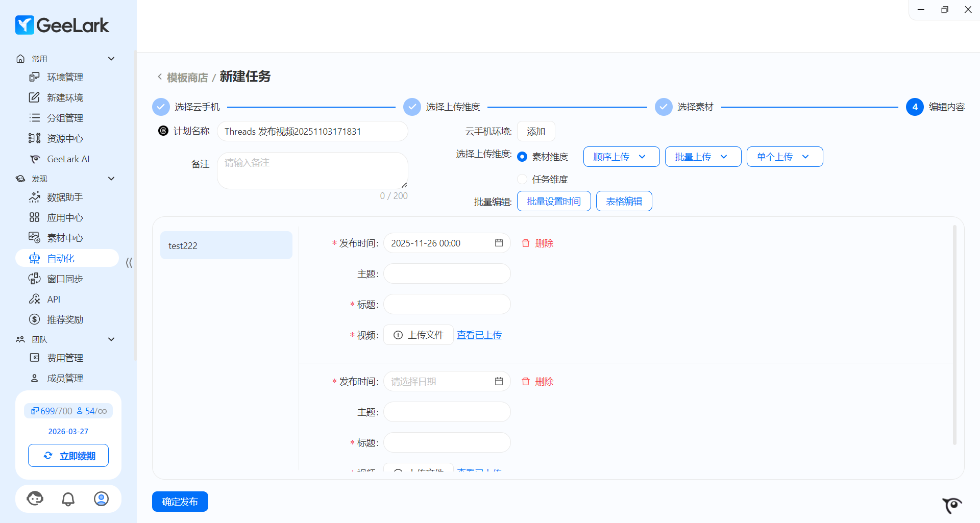Open the 查看已上传 link

coord(479,335)
